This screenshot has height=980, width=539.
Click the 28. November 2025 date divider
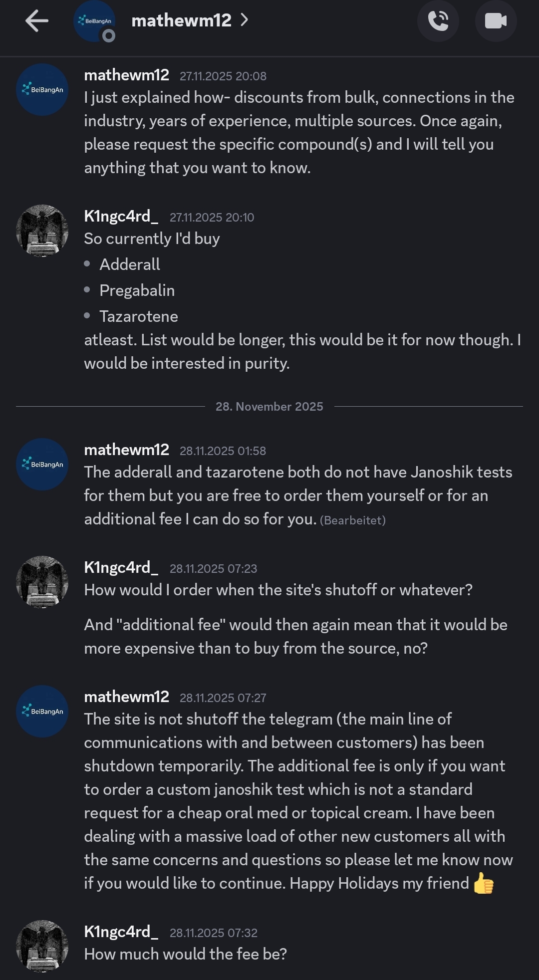[x=269, y=407]
